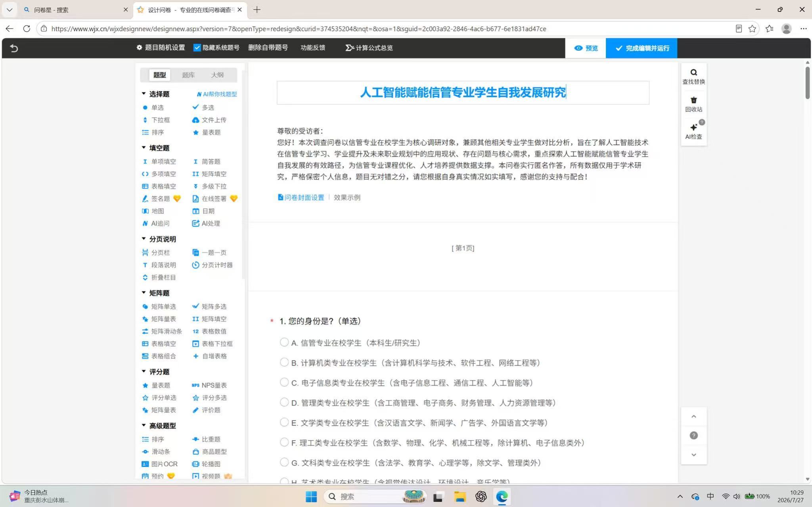View the 效果示例 link
This screenshot has width=812, height=507.
pyautogui.click(x=347, y=198)
